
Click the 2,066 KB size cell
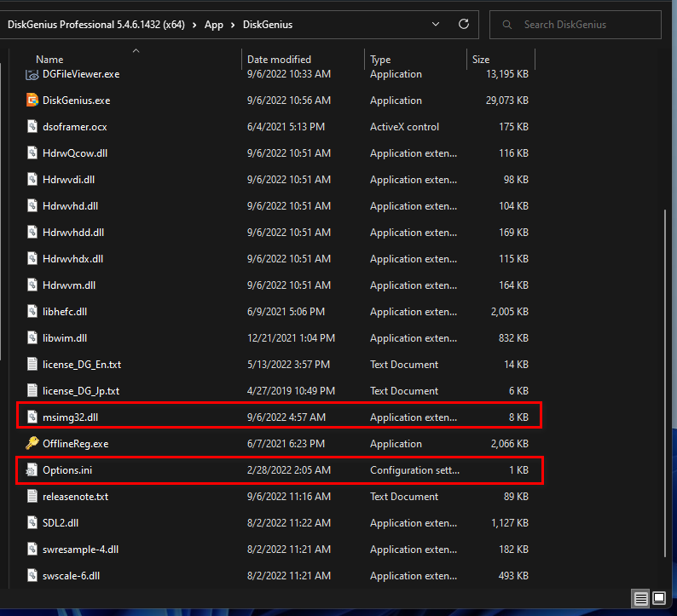[x=510, y=443]
